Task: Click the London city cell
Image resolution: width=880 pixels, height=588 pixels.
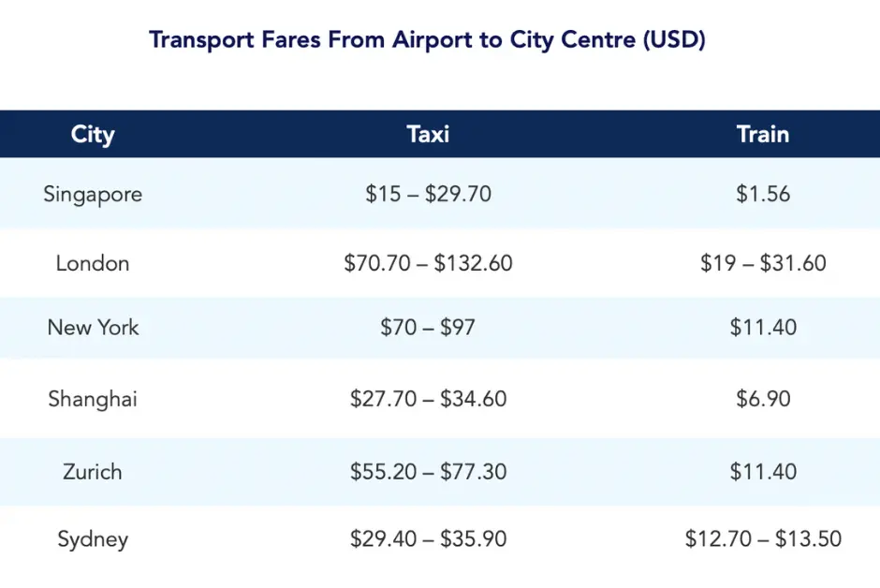Action: (x=93, y=263)
